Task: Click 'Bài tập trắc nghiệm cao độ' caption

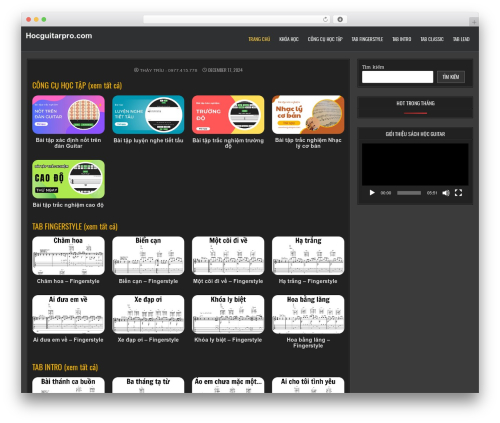Action: click(68, 205)
